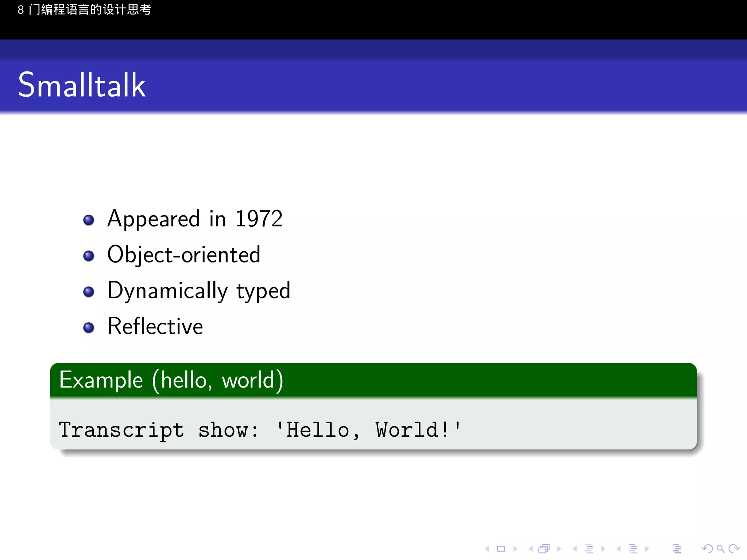Viewport: 747px width, 560px height.
Task: Click the magnifier search icon
Action: 720,549
